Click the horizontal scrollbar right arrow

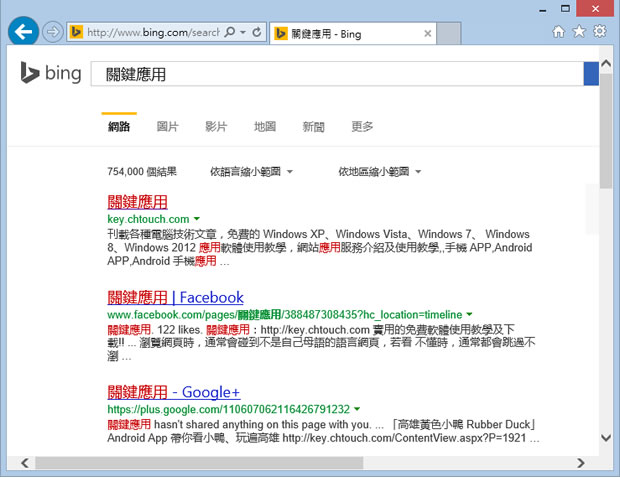(x=580, y=463)
